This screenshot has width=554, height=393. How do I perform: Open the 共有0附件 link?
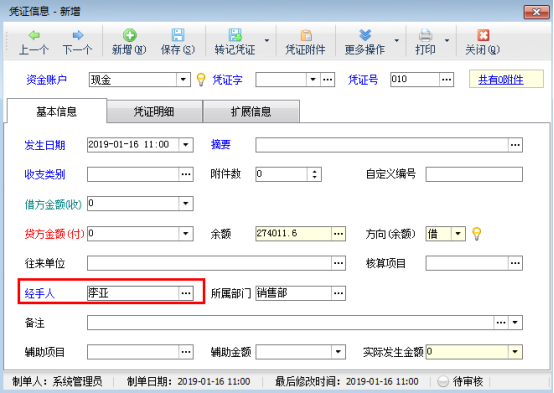click(x=501, y=80)
